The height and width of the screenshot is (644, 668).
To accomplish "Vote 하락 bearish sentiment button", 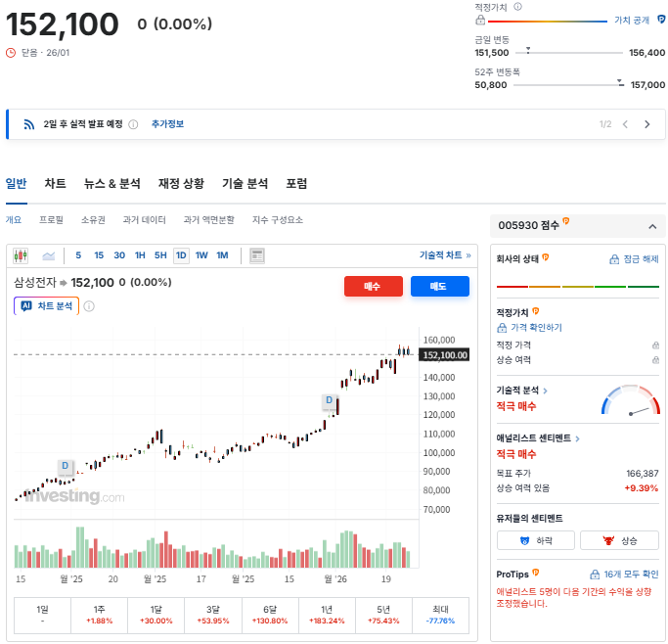I will pyautogui.click(x=536, y=540).
